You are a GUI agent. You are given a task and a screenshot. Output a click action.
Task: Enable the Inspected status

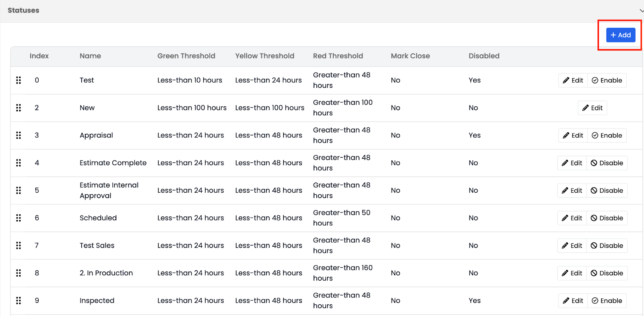click(x=607, y=301)
